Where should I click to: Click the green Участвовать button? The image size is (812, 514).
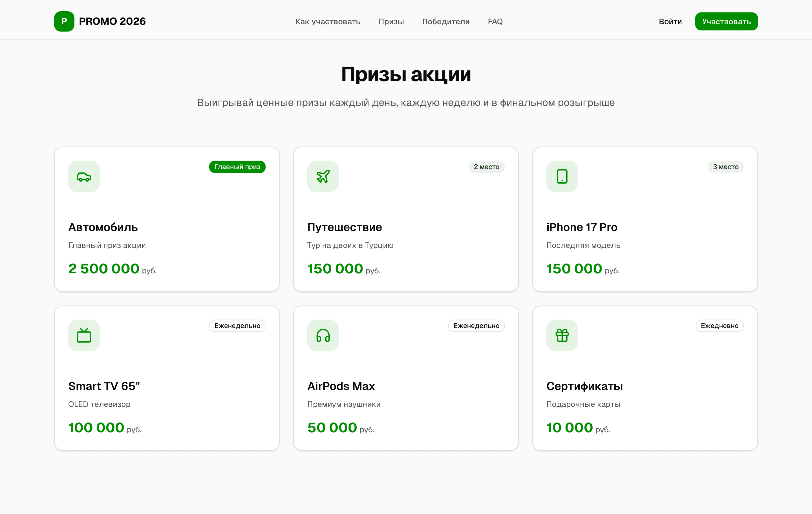pyautogui.click(x=726, y=22)
